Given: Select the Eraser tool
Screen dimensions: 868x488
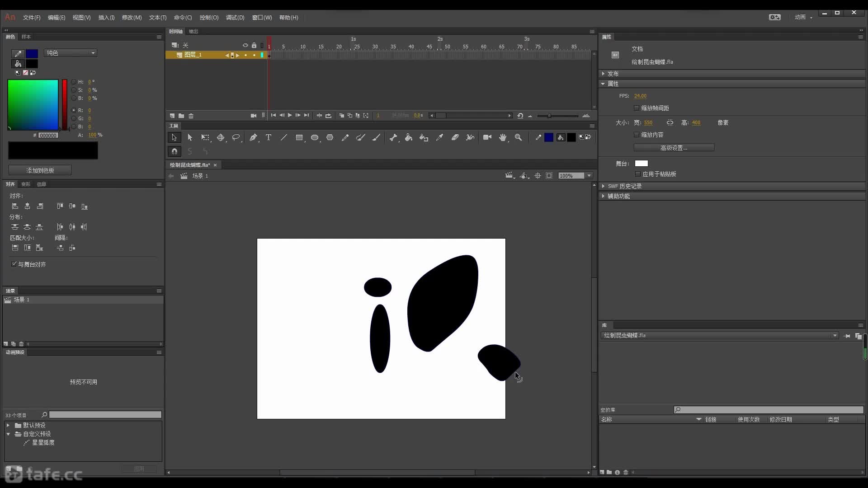Looking at the screenshot, I should click(x=455, y=137).
